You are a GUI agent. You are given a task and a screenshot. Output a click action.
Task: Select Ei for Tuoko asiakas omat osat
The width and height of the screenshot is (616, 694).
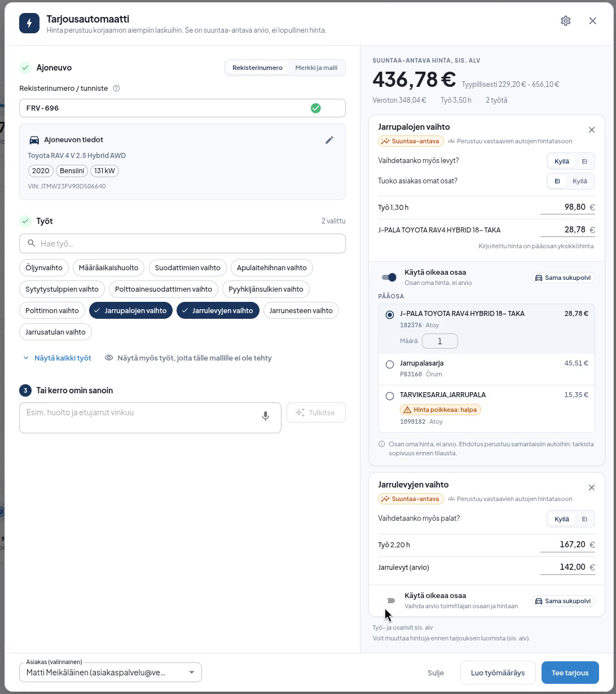557,181
